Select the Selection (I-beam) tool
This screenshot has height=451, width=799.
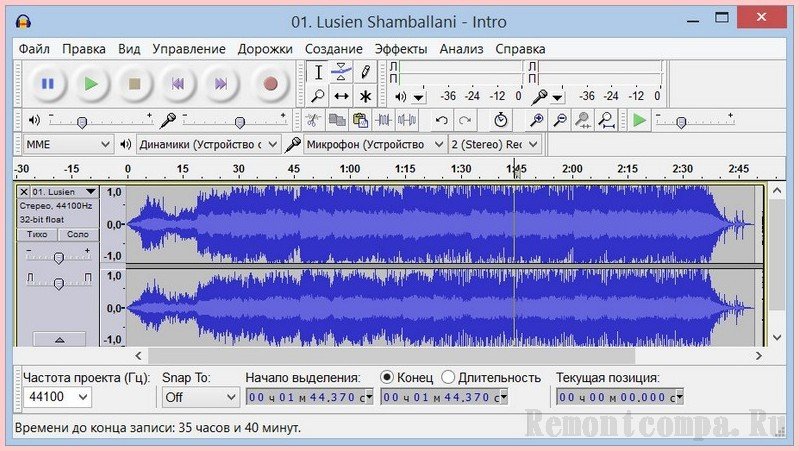pos(318,72)
